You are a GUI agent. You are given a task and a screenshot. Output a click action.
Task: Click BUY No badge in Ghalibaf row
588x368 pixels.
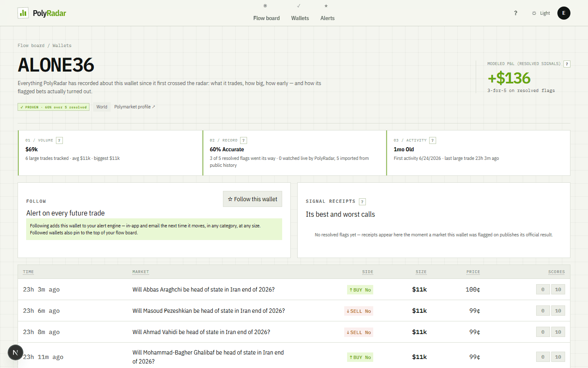(360, 357)
